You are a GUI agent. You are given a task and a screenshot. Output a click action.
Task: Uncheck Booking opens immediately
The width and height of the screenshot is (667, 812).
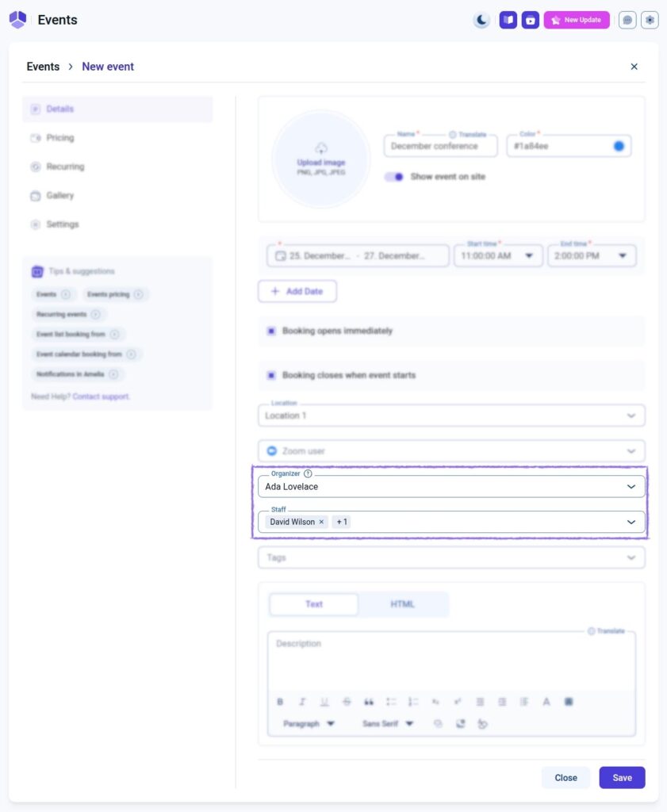tap(271, 331)
